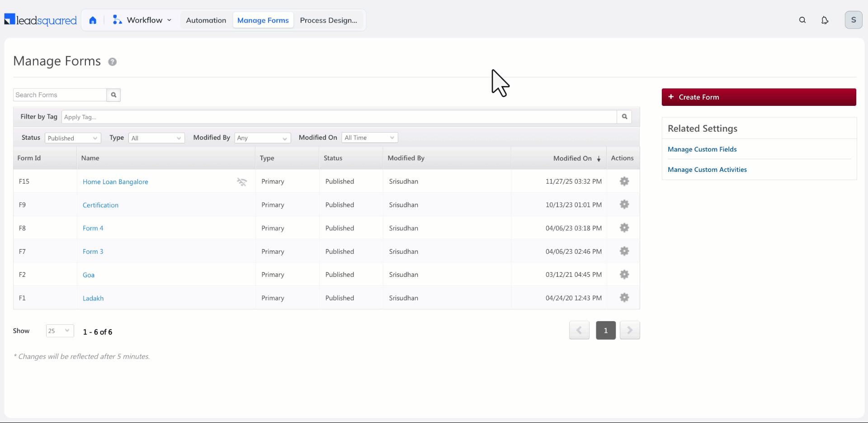Open the Modified On All Time dropdown
The width and height of the screenshot is (868, 423).
point(370,138)
